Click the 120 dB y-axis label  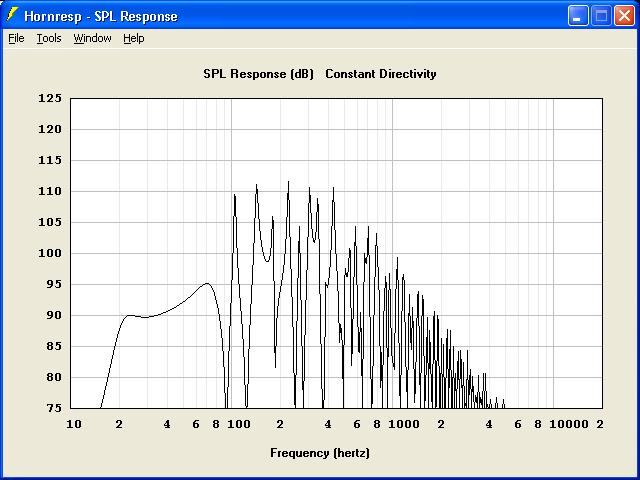tap(50, 129)
